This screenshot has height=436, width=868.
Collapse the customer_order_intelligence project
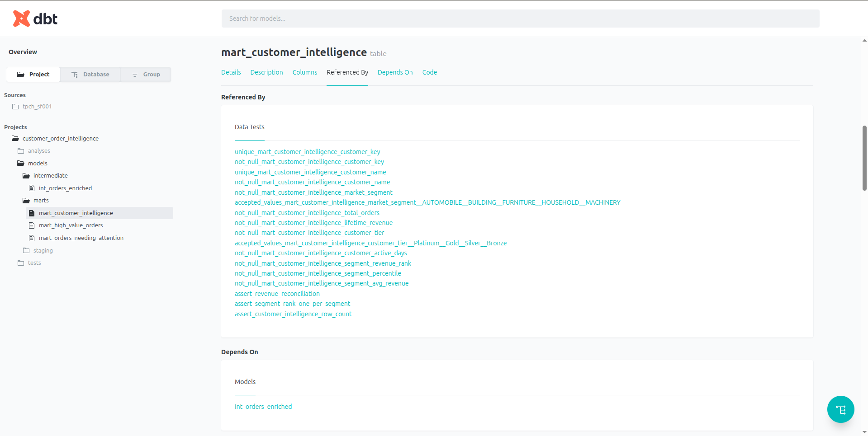click(x=61, y=139)
